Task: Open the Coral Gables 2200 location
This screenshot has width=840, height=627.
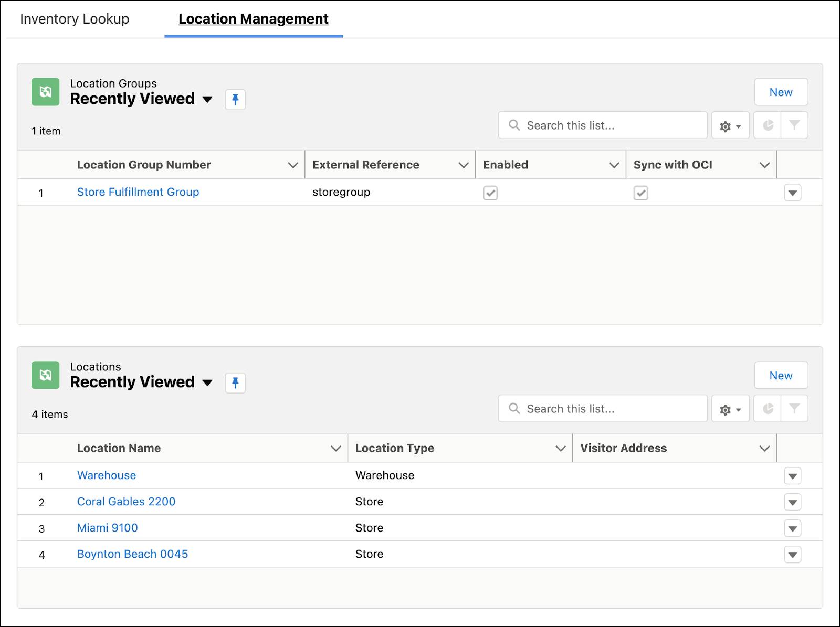Action: tap(126, 502)
